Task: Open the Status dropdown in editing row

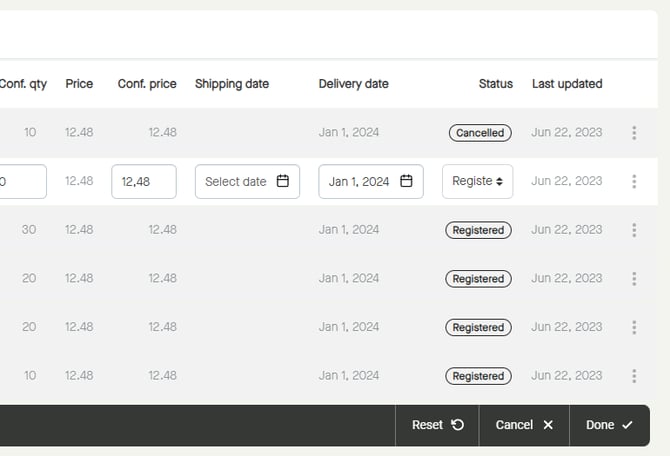Action: click(x=477, y=181)
